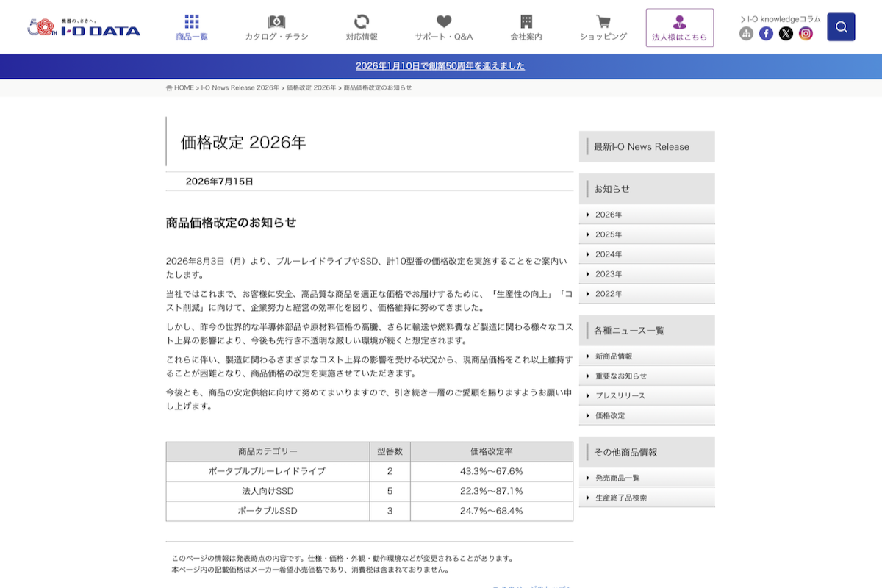Open the Facebook icon

point(767,33)
